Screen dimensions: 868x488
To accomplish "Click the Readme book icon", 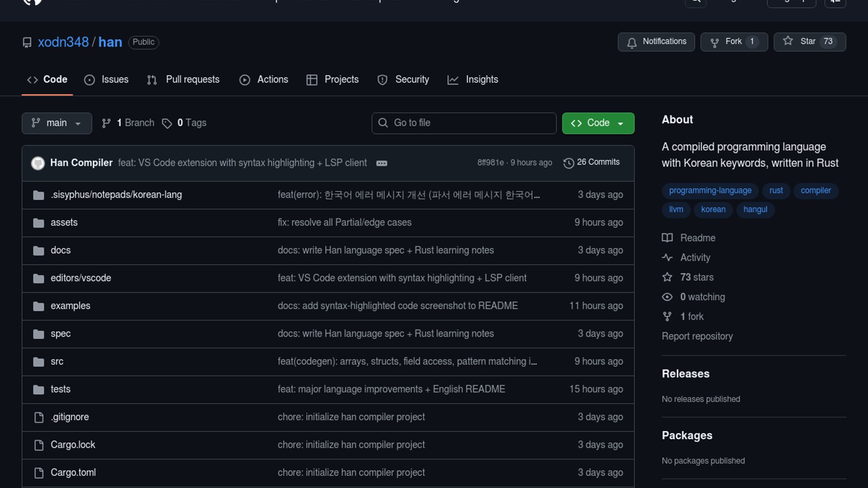I will tap(667, 238).
